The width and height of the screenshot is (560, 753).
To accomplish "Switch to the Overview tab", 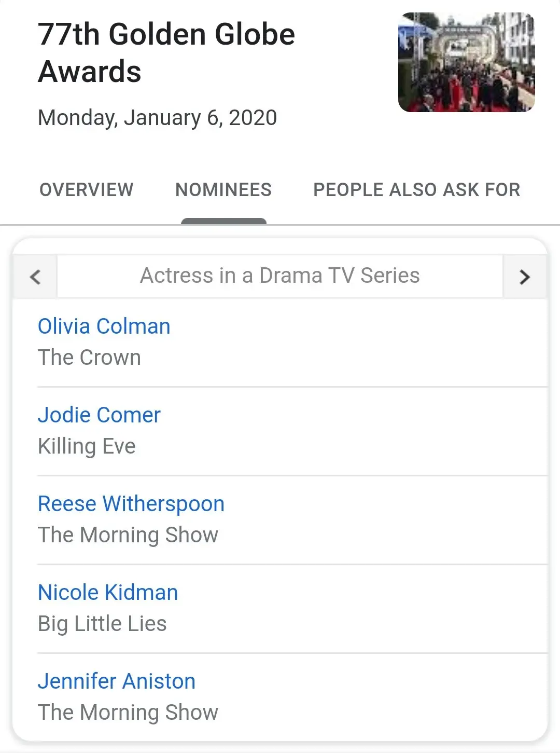I will coord(87,190).
